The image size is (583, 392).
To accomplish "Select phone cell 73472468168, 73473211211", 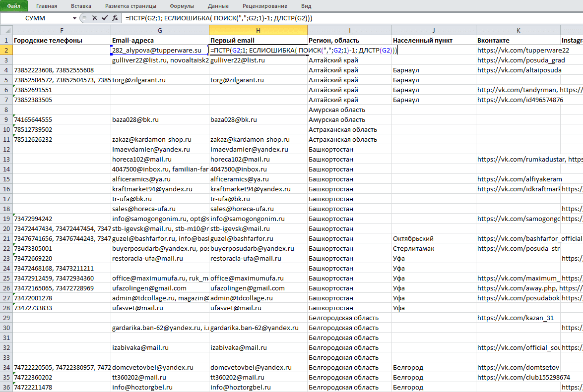I will tap(62, 269).
